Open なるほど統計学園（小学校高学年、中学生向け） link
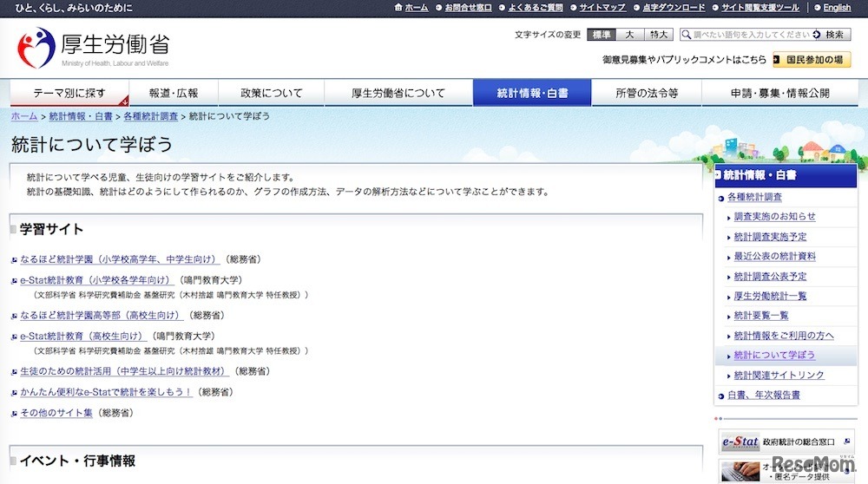This screenshot has width=868, height=484. tap(120, 258)
